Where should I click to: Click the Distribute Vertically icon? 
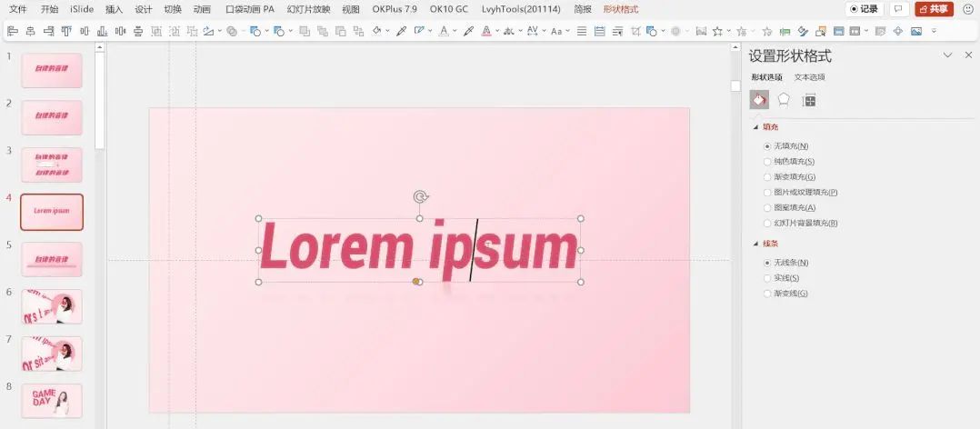click(138, 31)
